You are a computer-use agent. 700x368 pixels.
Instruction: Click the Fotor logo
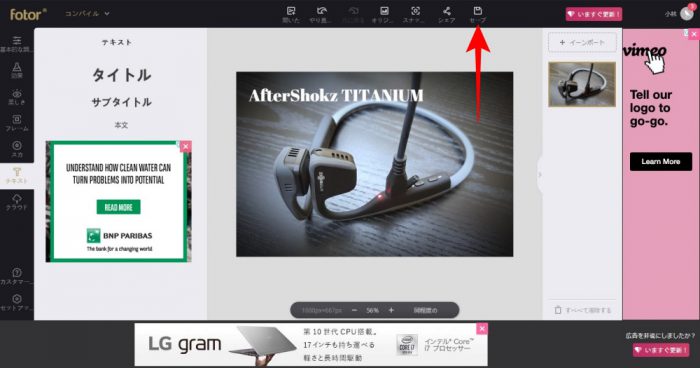pos(28,14)
